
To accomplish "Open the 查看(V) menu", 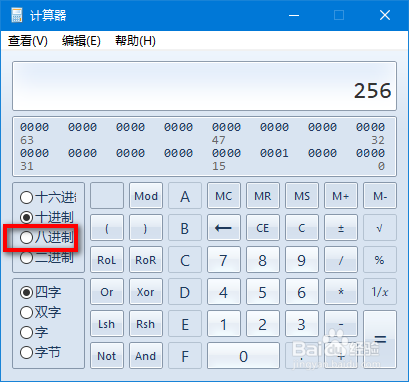I will 28,41.
